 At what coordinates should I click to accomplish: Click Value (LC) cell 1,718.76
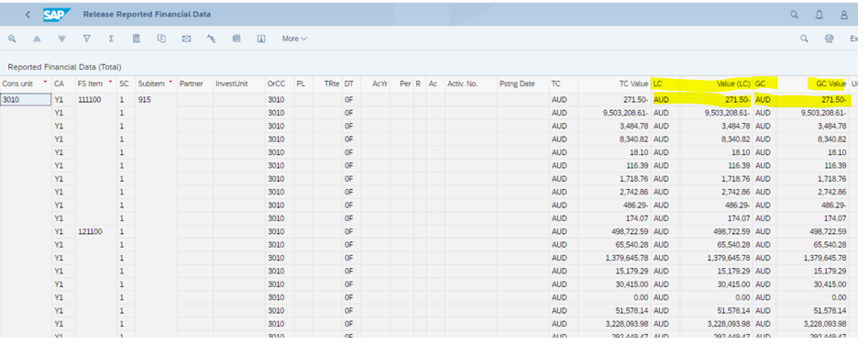pos(716,179)
